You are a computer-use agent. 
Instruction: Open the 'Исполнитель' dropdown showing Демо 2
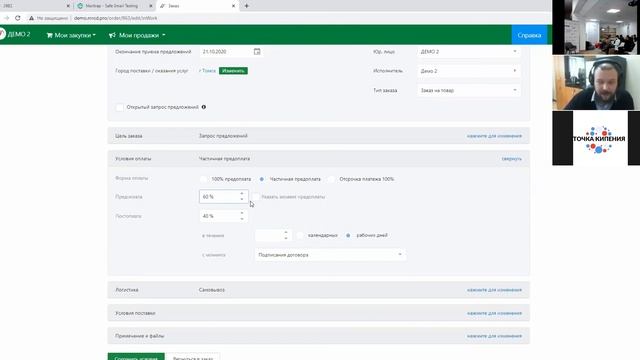point(469,71)
